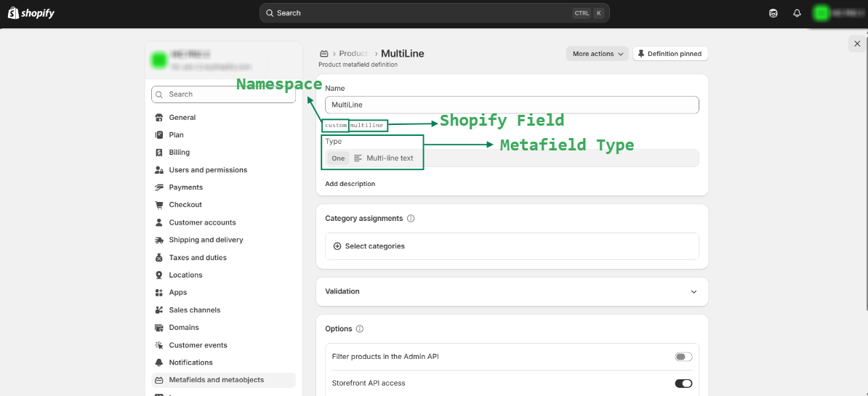This screenshot has width=868, height=396.
Task: Click the Product breadcrumb link
Action: (353, 54)
